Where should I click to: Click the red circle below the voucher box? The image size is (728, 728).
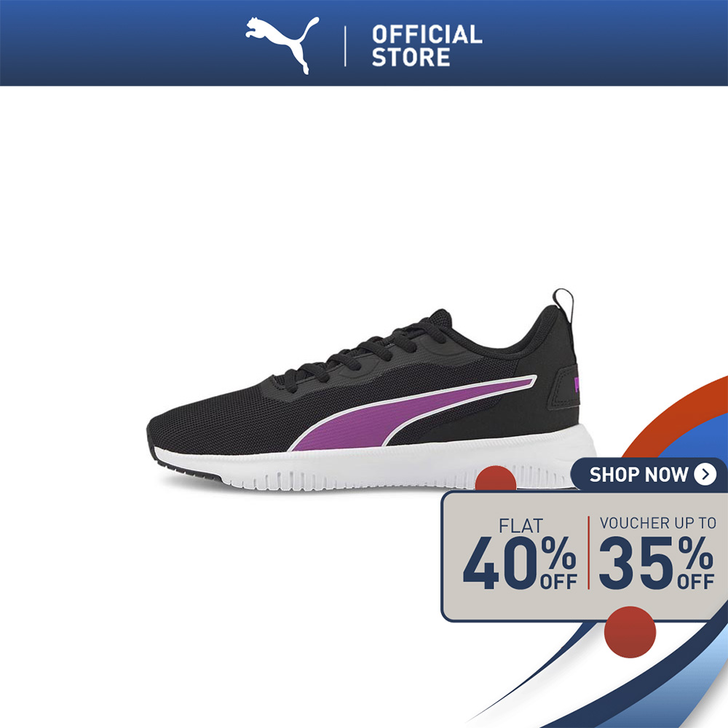[x=630, y=632]
